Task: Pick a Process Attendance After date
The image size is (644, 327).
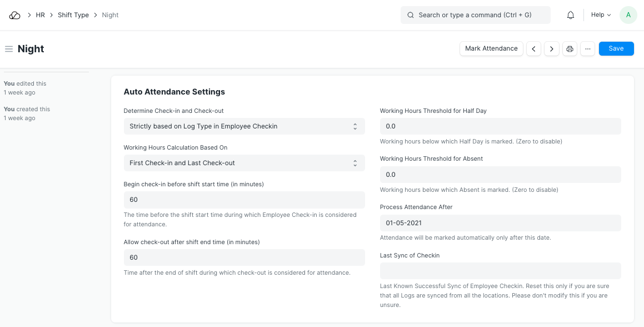Action: 500,223
